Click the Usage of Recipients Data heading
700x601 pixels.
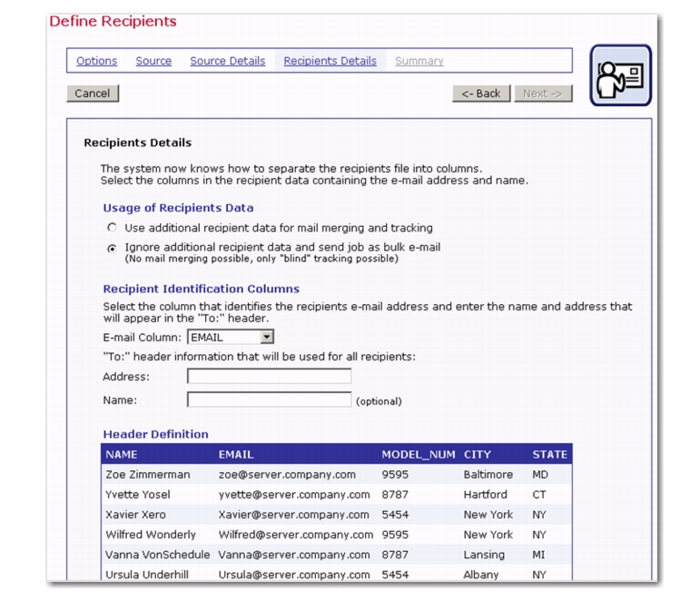tap(178, 208)
